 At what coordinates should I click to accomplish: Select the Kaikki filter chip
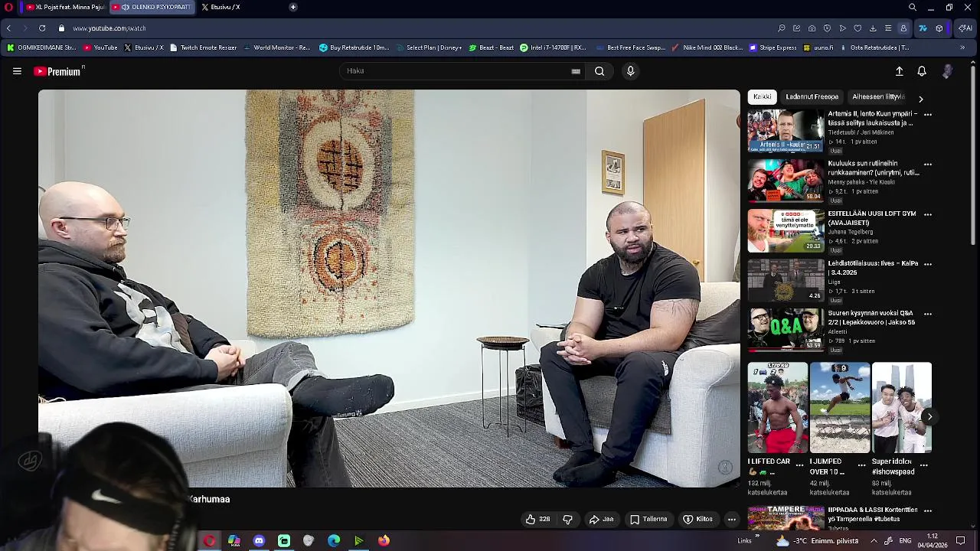pyautogui.click(x=762, y=97)
